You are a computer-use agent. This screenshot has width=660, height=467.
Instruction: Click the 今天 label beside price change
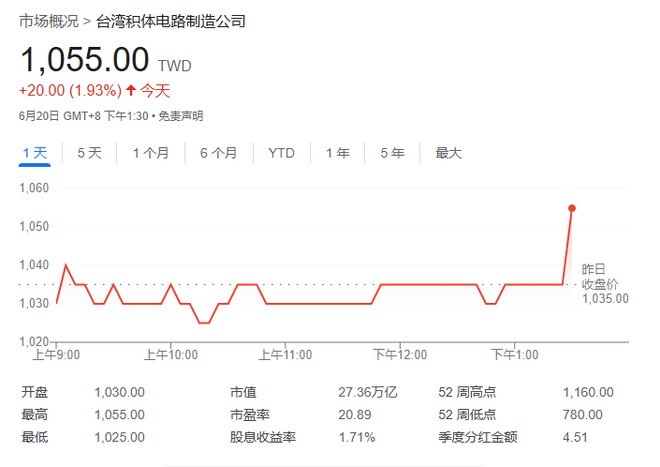tap(155, 91)
